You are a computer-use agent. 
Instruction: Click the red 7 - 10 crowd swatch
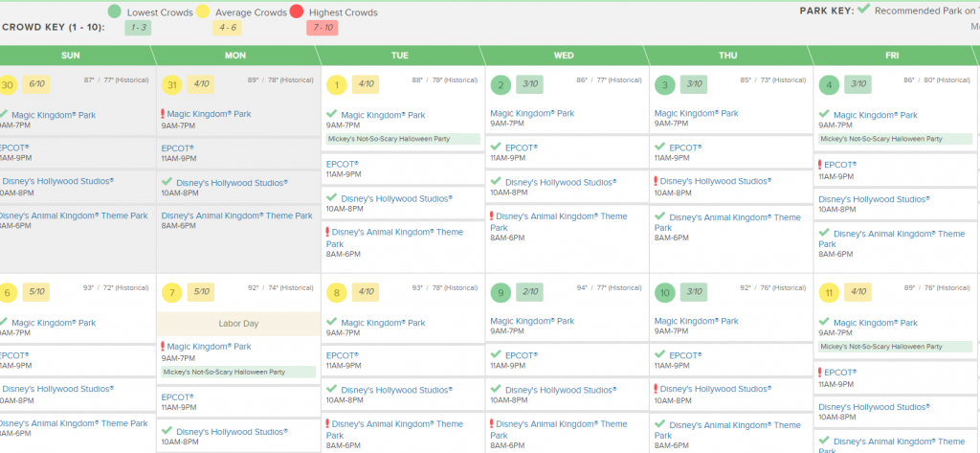pos(322,28)
